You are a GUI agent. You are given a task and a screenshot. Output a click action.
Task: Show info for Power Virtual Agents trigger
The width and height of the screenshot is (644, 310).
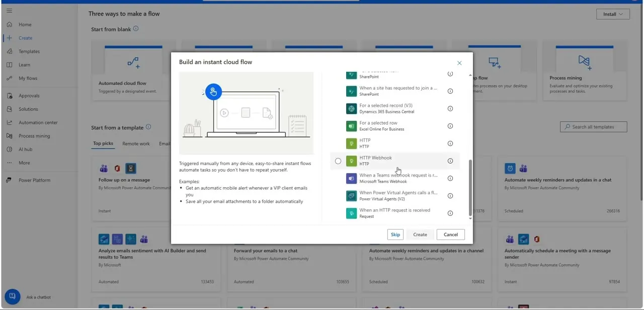click(450, 196)
